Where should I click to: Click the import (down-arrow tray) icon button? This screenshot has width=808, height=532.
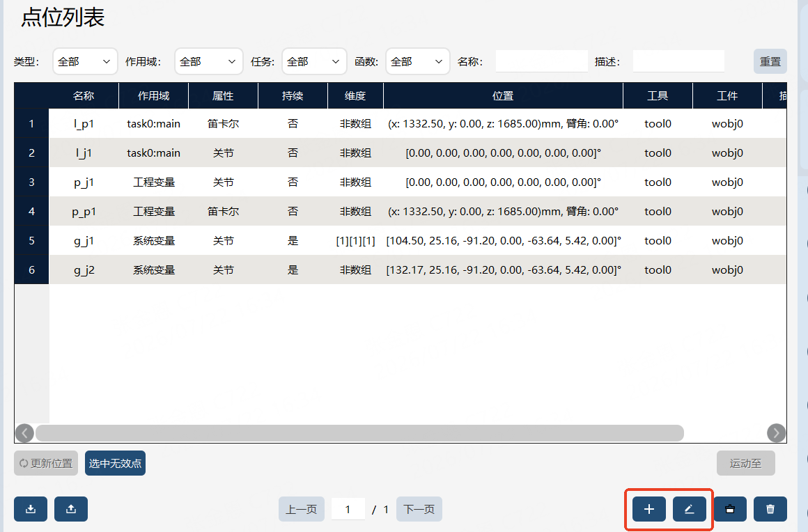(31, 509)
